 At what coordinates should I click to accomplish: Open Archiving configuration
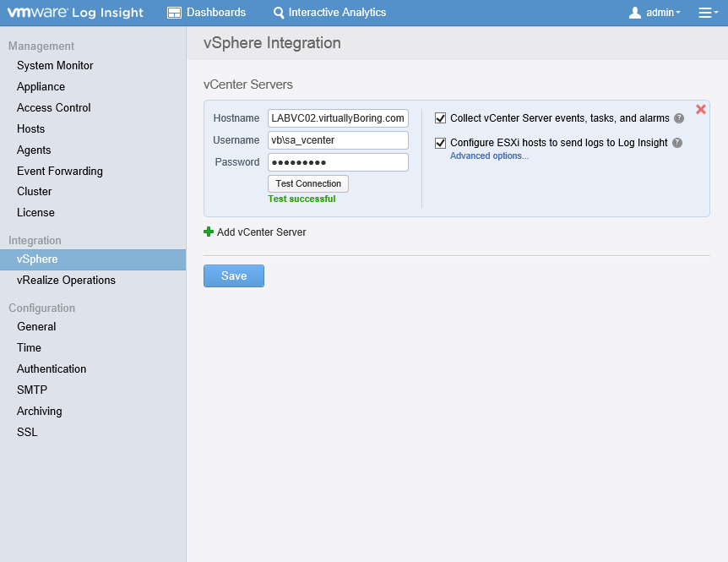[40, 411]
